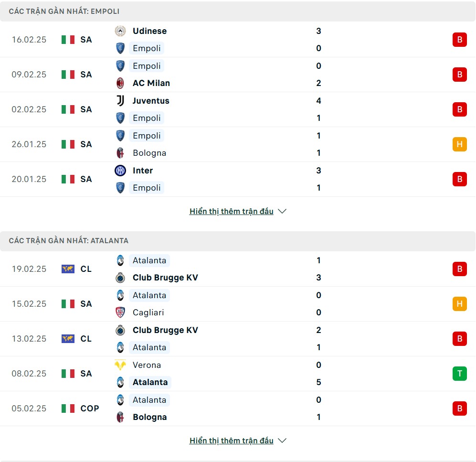Click the "Các trận gần nhất: Empoli" header
Image resolution: width=476 pixels, height=462 pixels.
coord(64,11)
